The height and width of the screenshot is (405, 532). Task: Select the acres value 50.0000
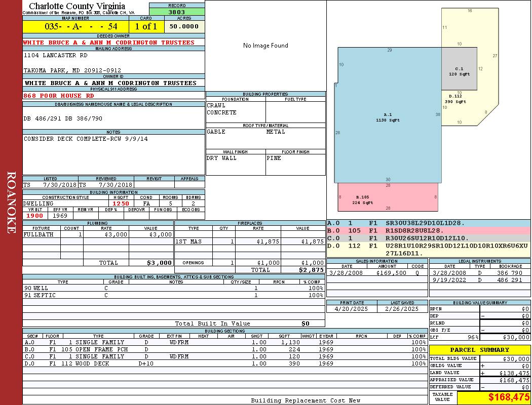pyautogui.click(x=184, y=26)
